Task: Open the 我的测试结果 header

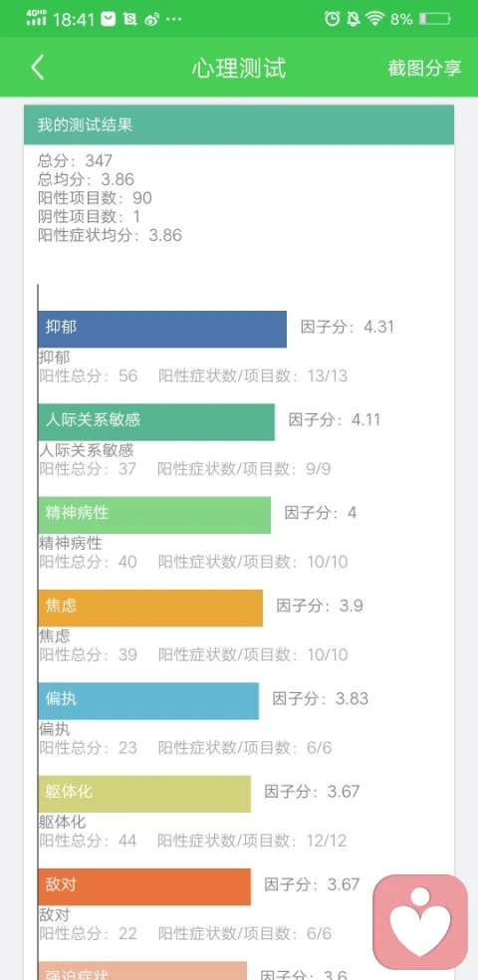Action: [239, 124]
